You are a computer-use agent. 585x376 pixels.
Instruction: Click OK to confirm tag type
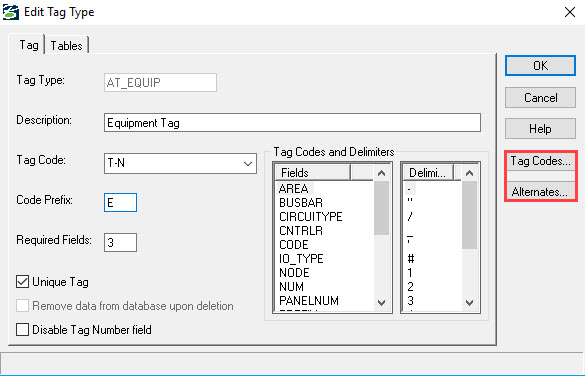540,66
